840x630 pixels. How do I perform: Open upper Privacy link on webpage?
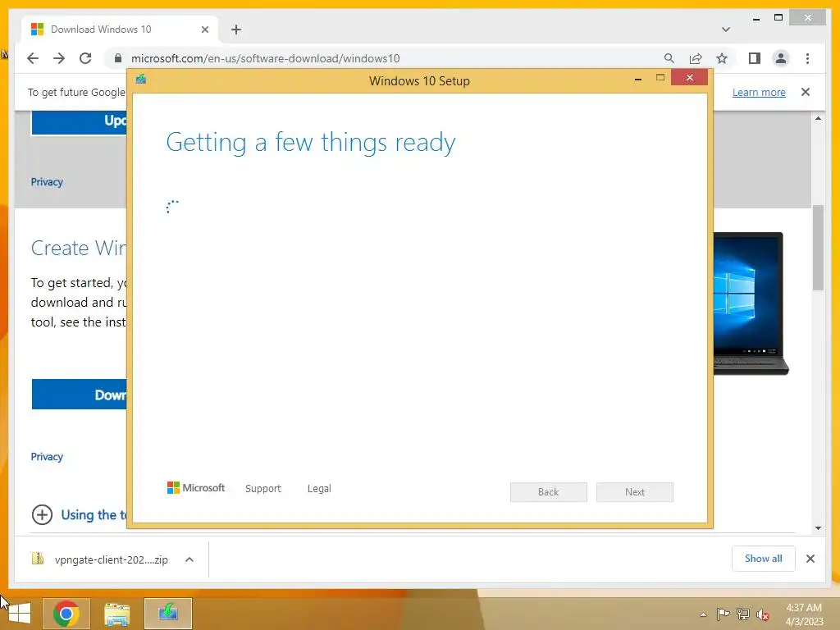(47, 182)
